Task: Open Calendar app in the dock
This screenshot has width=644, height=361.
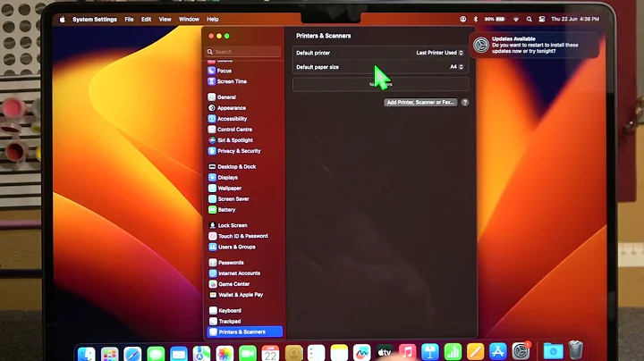Action: (x=270, y=353)
